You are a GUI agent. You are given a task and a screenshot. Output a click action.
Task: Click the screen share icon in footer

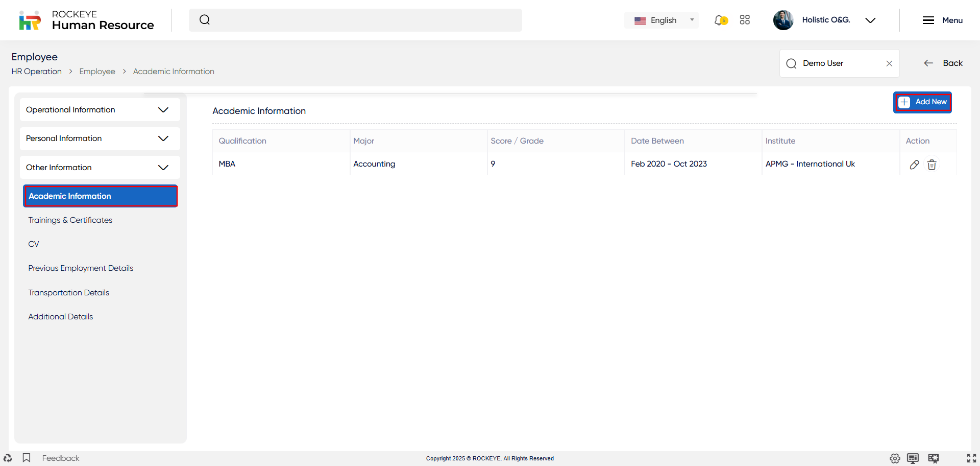click(x=934, y=458)
